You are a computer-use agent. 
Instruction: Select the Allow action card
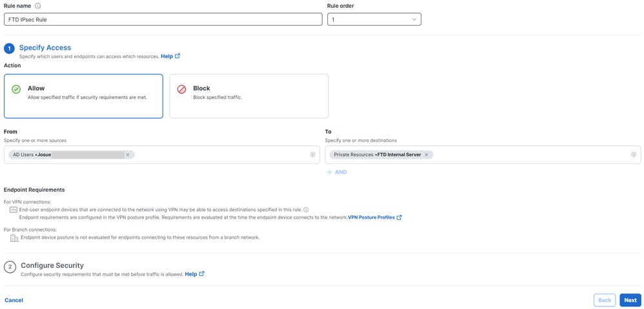click(x=83, y=96)
